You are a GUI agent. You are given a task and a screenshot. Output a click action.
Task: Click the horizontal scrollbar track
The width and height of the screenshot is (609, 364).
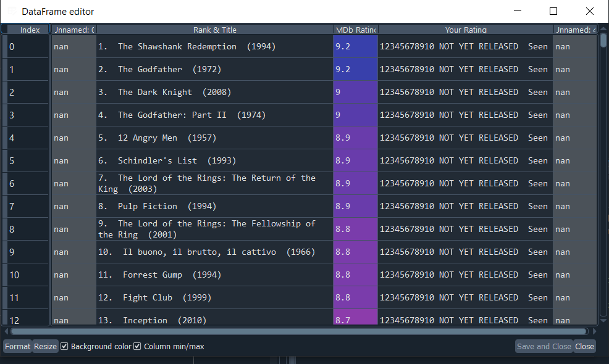[299, 331]
